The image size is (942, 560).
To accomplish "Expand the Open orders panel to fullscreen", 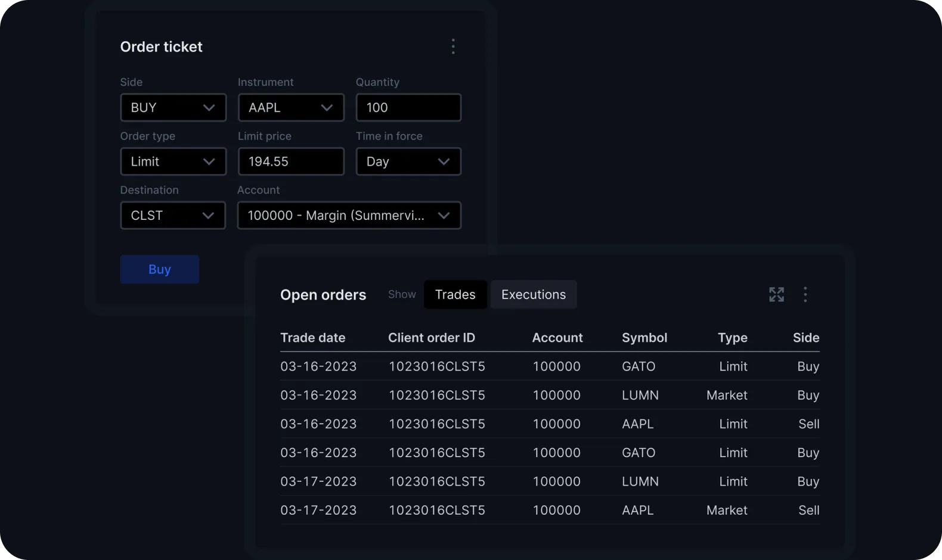I will (x=776, y=294).
